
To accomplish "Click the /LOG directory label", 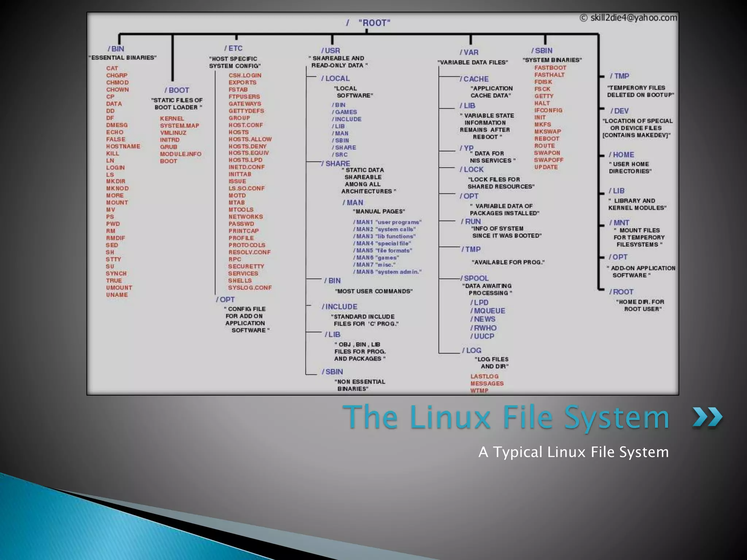I will pos(472,350).
